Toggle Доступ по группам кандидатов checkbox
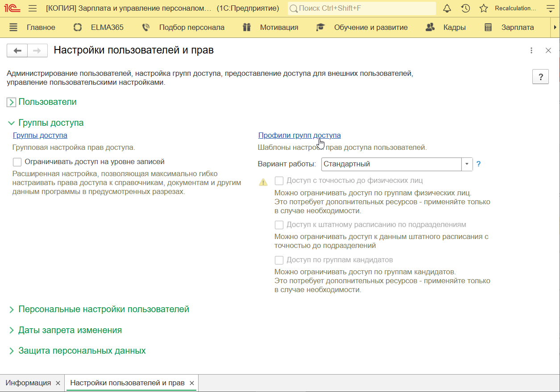 279,260
